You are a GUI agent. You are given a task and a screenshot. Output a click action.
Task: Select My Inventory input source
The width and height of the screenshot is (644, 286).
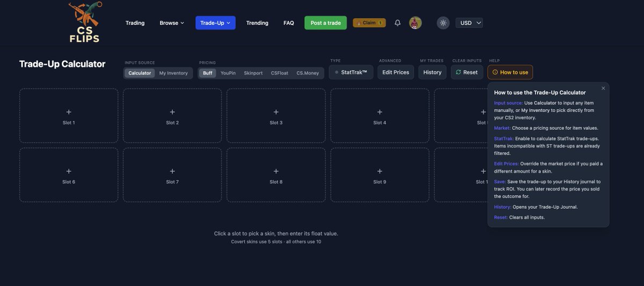coord(173,73)
